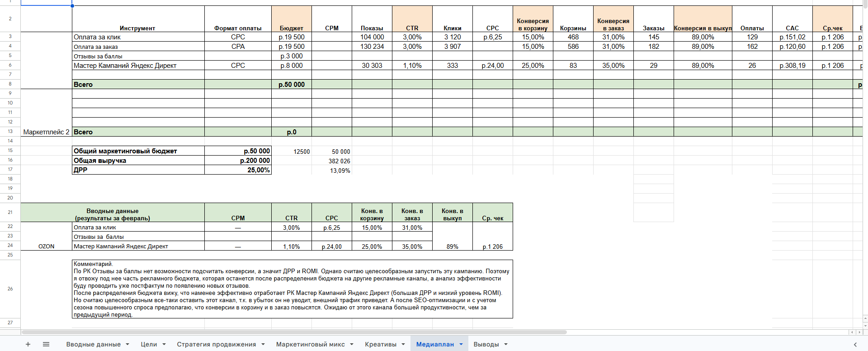Click the Корзины header cell
868x351 pixels.
point(573,19)
